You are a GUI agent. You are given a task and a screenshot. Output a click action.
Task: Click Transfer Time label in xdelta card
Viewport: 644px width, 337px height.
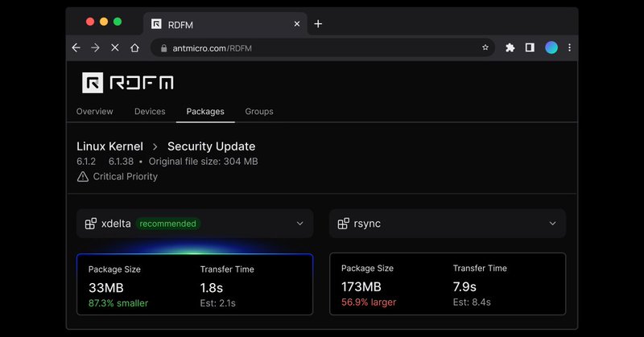click(x=227, y=269)
